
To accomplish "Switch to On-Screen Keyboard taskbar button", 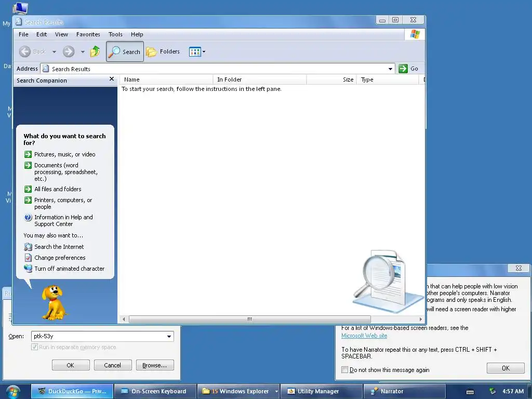I will click(x=155, y=391).
